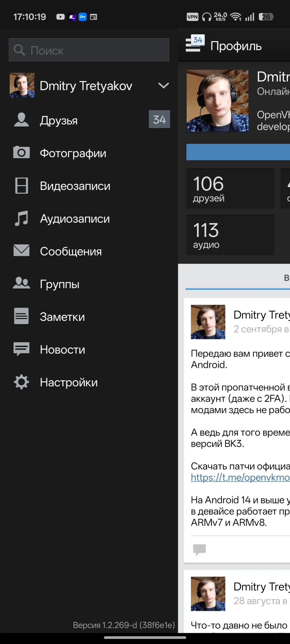Open the Видеозаписи menu item
The image size is (290, 644).
click(x=89, y=186)
